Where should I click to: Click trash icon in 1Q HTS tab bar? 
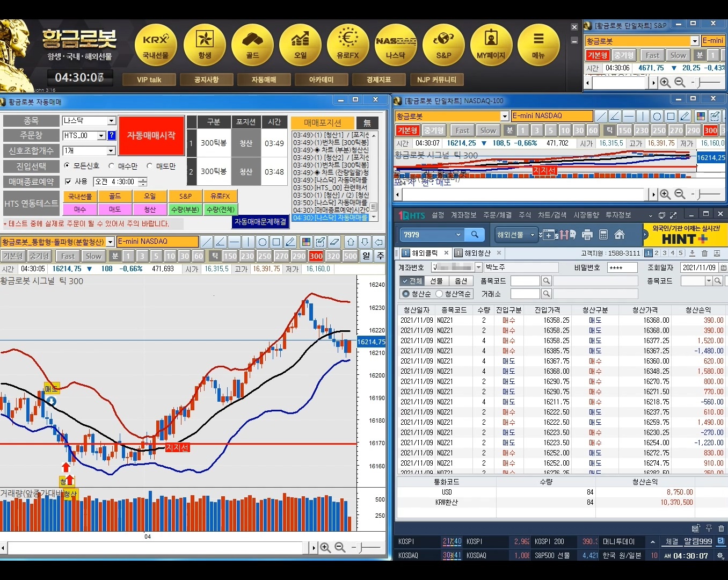click(x=705, y=253)
